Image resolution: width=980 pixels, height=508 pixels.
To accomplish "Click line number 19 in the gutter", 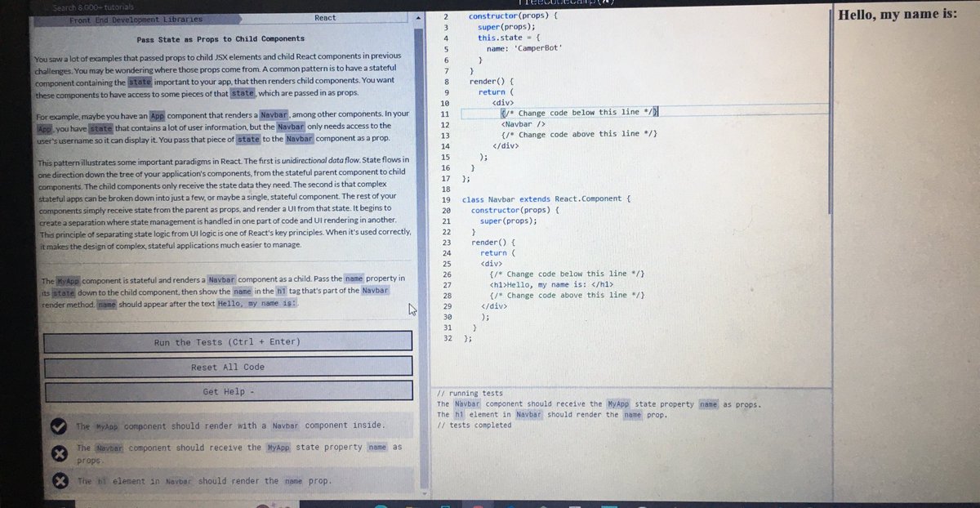I will click(446, 200).
